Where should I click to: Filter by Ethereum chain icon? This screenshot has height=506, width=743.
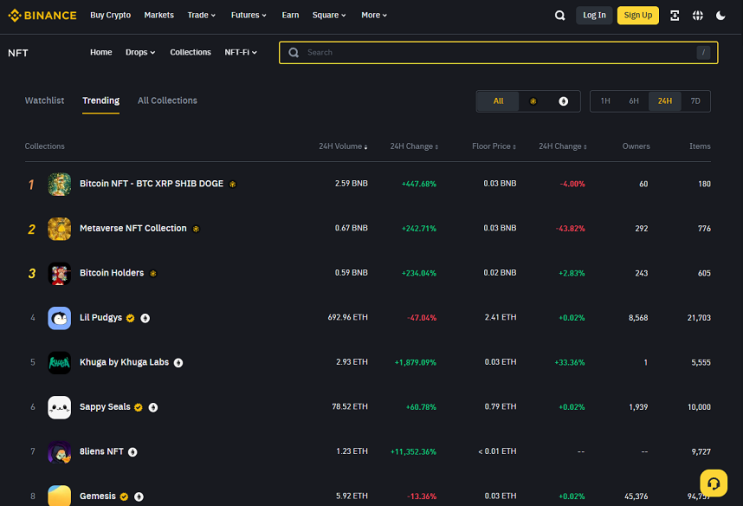coord(563,101)
